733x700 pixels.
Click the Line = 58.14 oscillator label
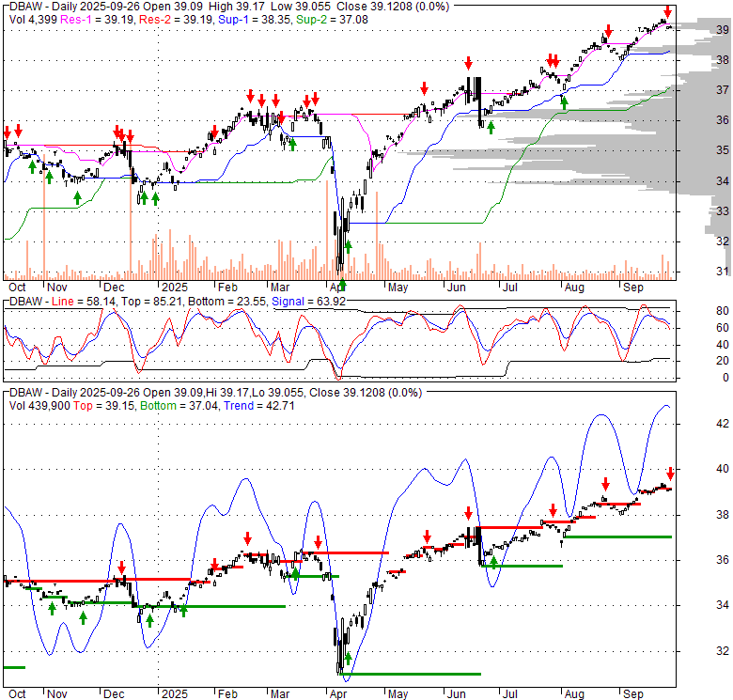click(85, 302)
